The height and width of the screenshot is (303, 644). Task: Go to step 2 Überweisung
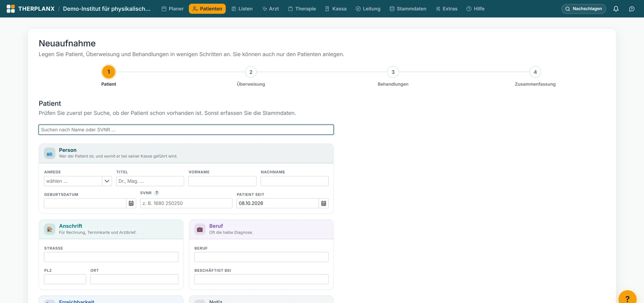(x=251, y=72)
